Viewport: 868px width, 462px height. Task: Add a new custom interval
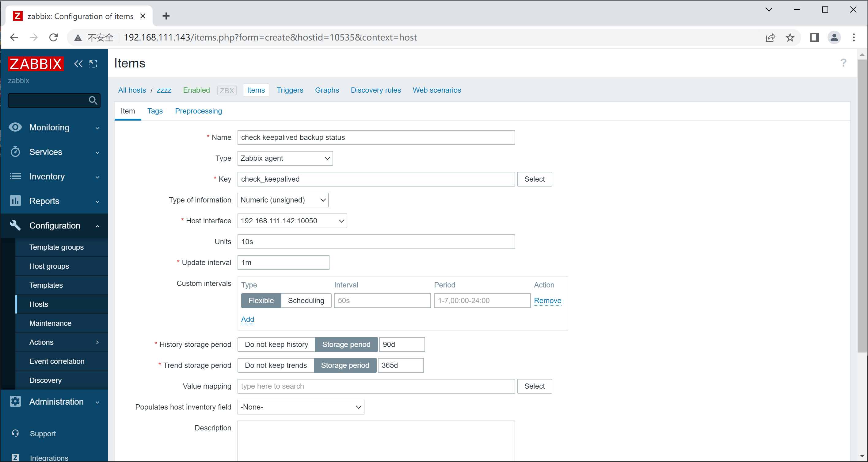tap(247, 319)
